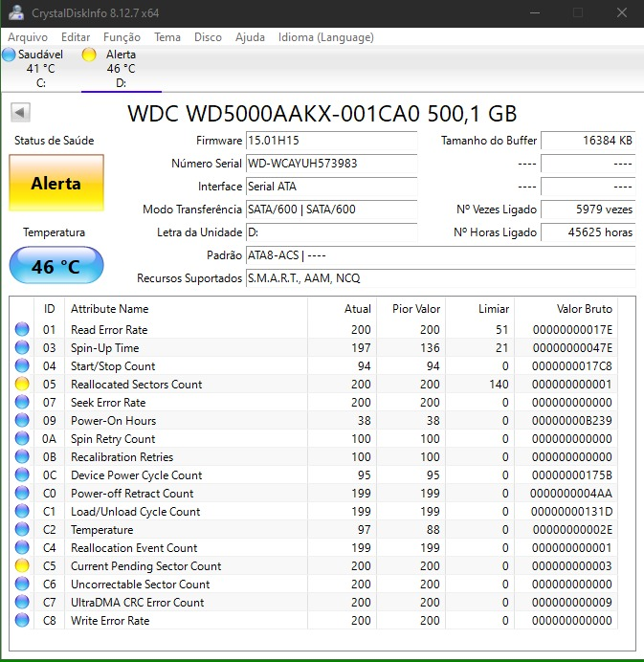Open the Tema menu
Viewport: 644px width, 662px height.
(167, 37)
